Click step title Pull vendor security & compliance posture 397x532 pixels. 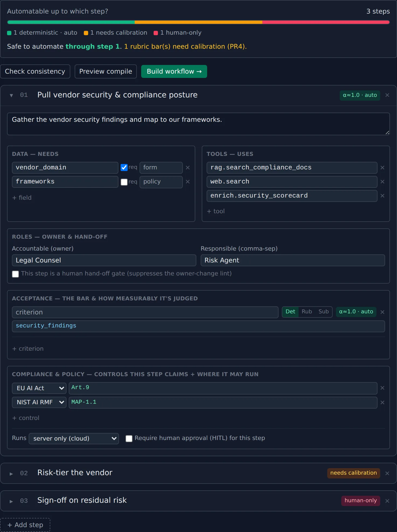117,95
